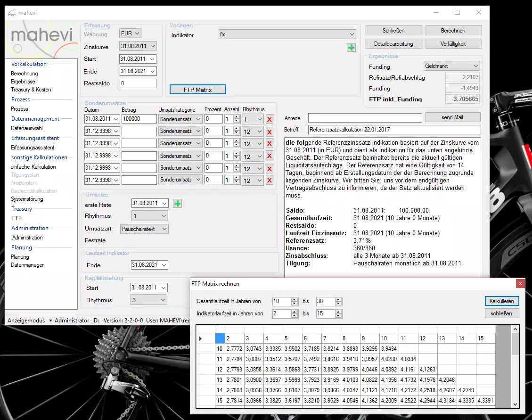Screen dimensions: 532x420
Task: Delete the Sonderumsatz row dated 31.08.2011
Action: point(270,120)
